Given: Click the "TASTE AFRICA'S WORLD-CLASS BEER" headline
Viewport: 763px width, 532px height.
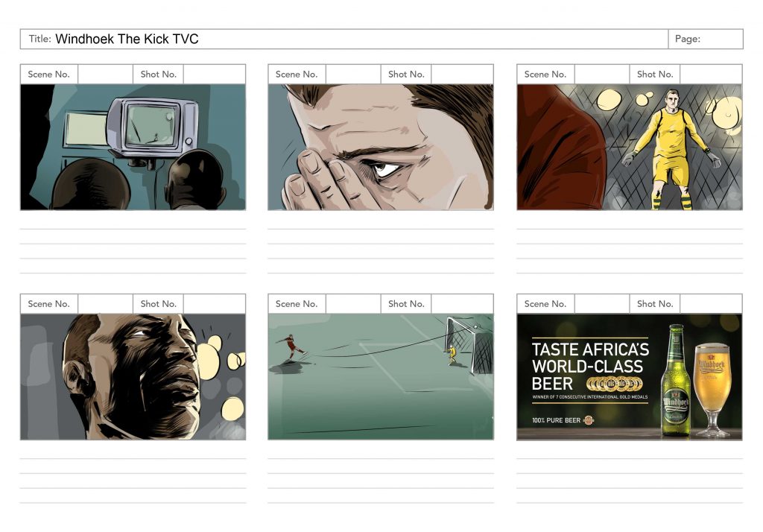Looking at the screenshot, I should (x=590, y=366).
